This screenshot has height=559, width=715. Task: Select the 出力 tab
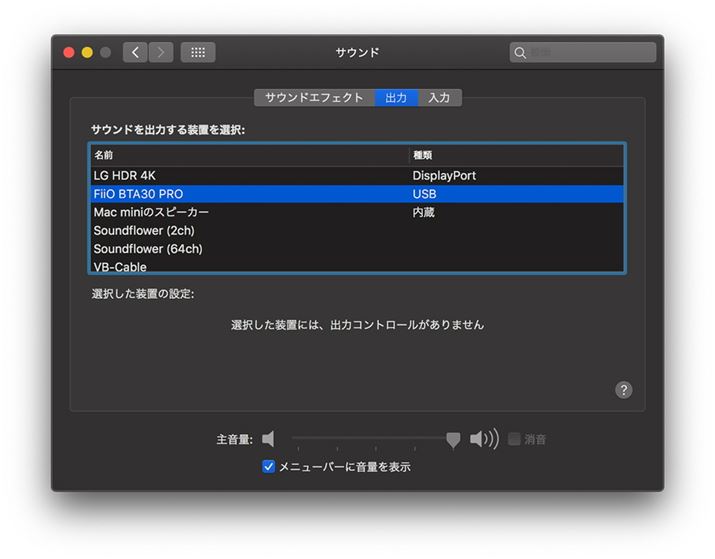pos(396,98)
